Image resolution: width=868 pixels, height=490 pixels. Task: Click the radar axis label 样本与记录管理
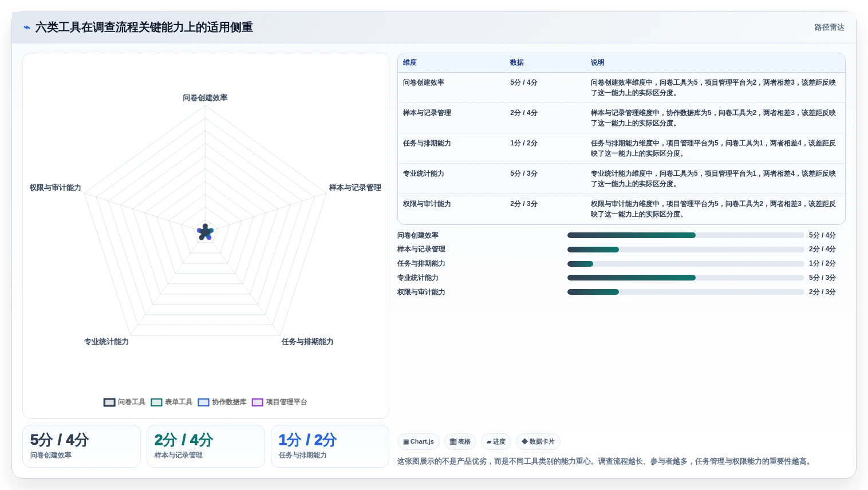(355, 188)
